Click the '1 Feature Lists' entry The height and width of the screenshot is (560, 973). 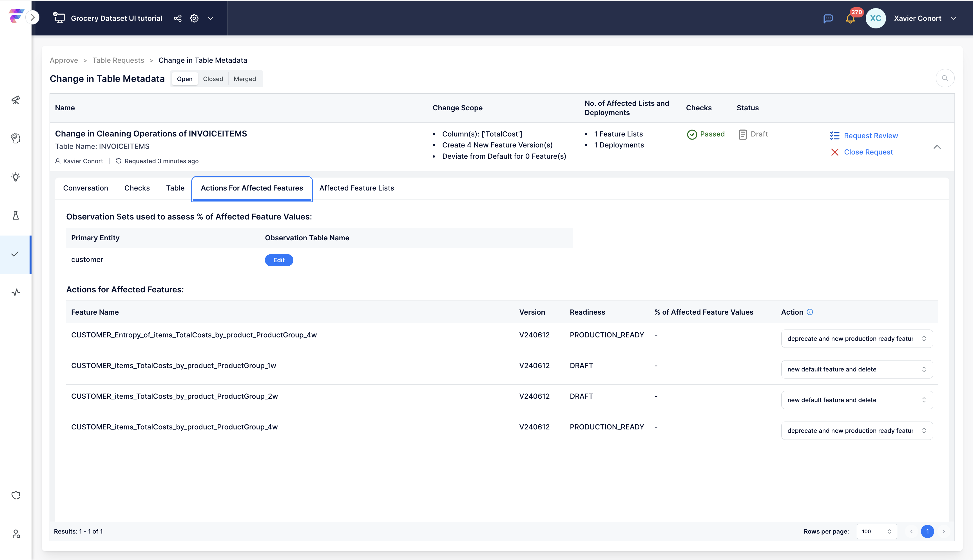(618, 134)
